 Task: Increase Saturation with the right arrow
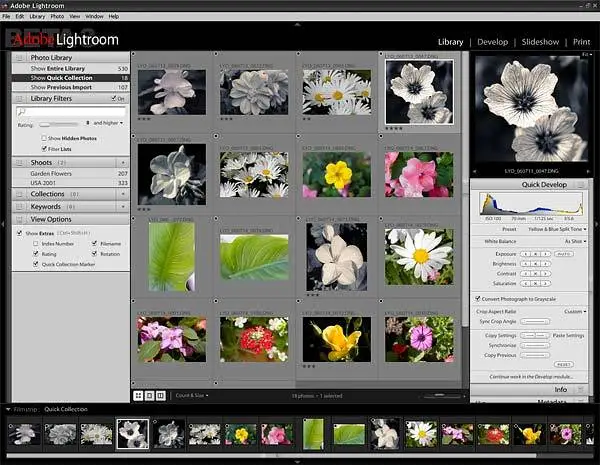546,284
